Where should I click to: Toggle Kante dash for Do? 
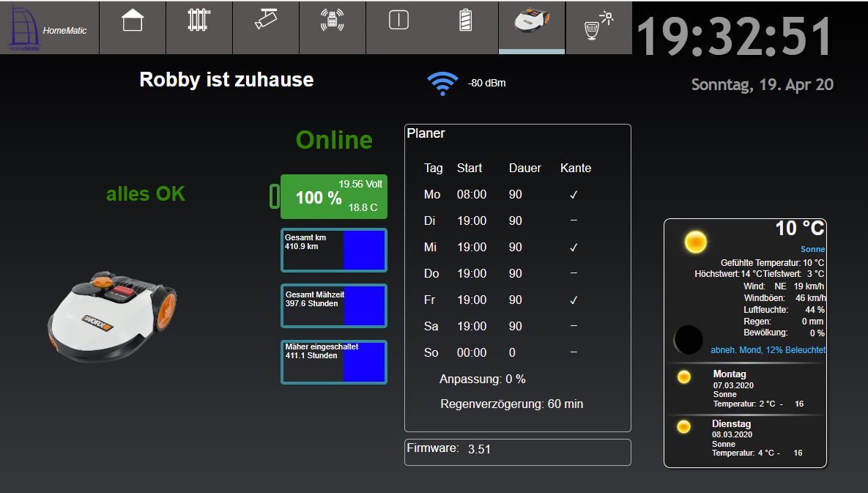click(x=574, y=273)
